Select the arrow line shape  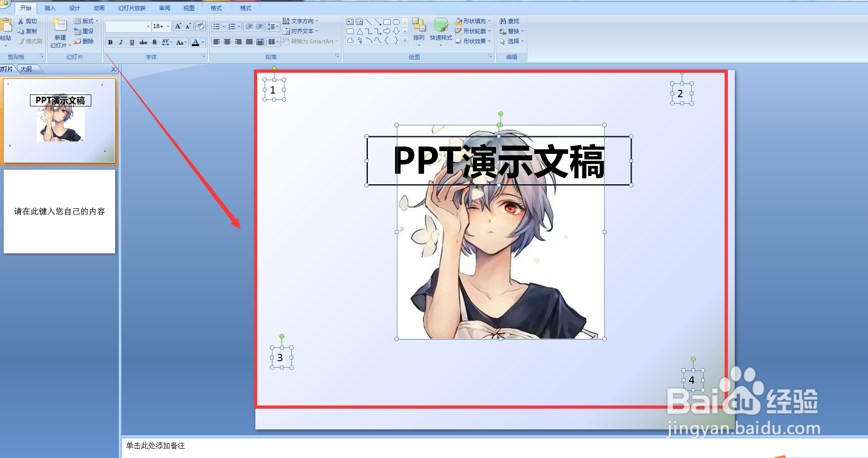[x=378, y=22]
